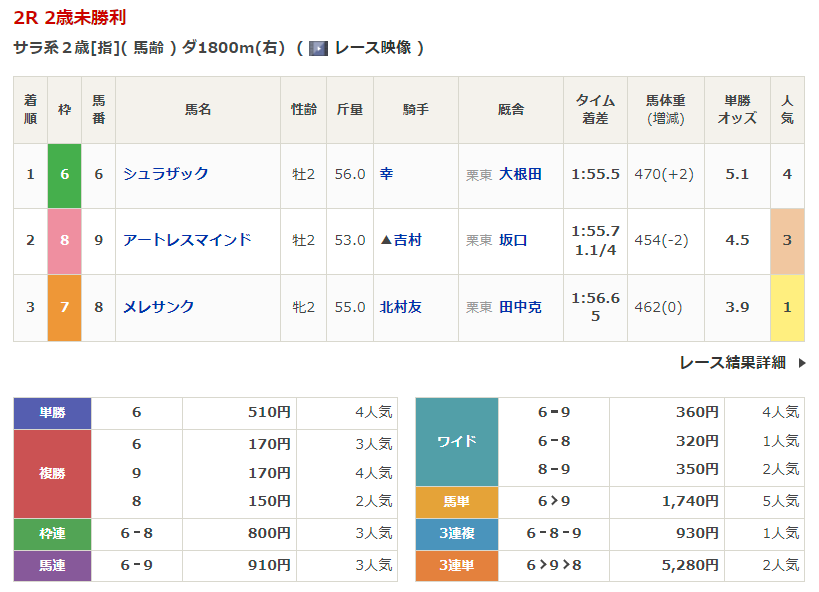The width and height of the screenshot is (819, 592).
Task: Open horse アートレスマインド profile link
Action: point(187,240)
